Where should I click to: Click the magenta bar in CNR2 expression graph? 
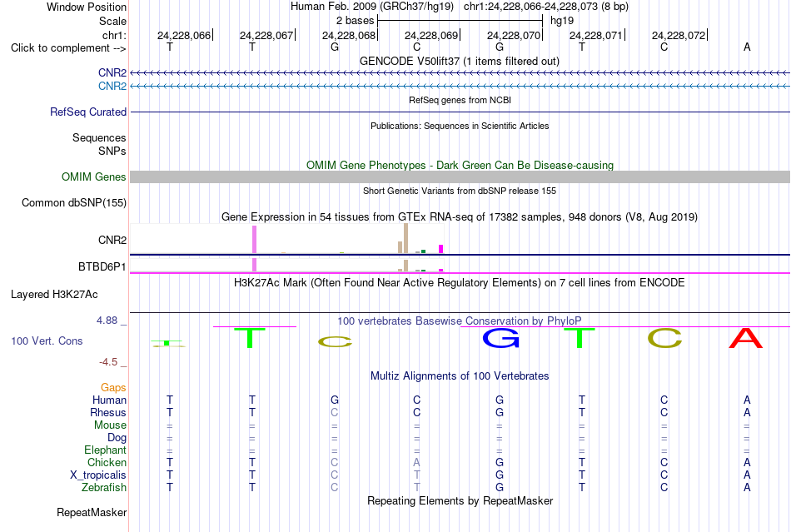coord(441,249)
